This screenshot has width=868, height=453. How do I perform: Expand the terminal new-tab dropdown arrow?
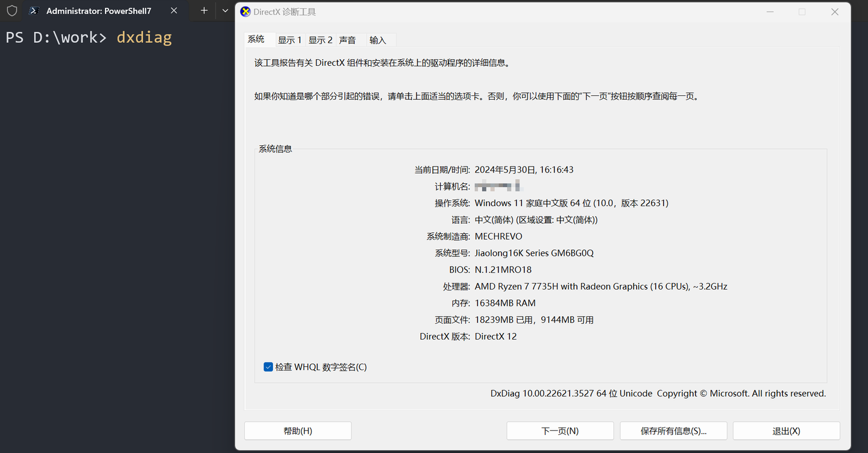coord(225,11)
